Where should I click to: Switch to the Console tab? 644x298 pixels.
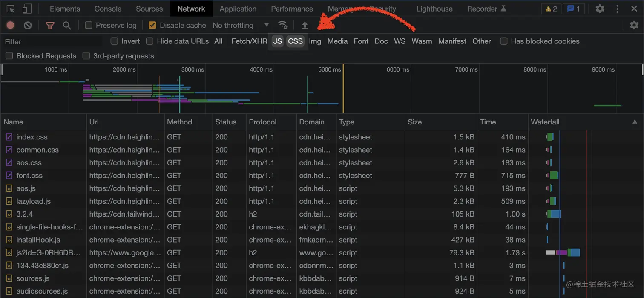tap(108, 9)
